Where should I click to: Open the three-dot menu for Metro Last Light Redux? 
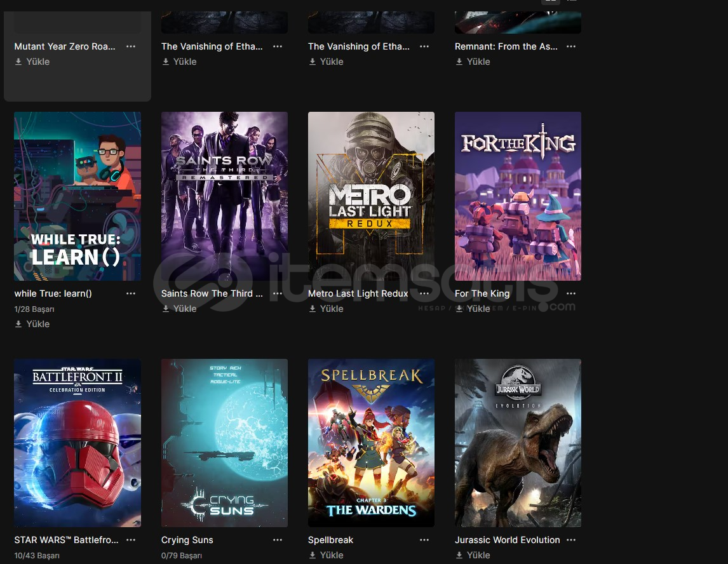pyautogui.click(x=424, y=293)
